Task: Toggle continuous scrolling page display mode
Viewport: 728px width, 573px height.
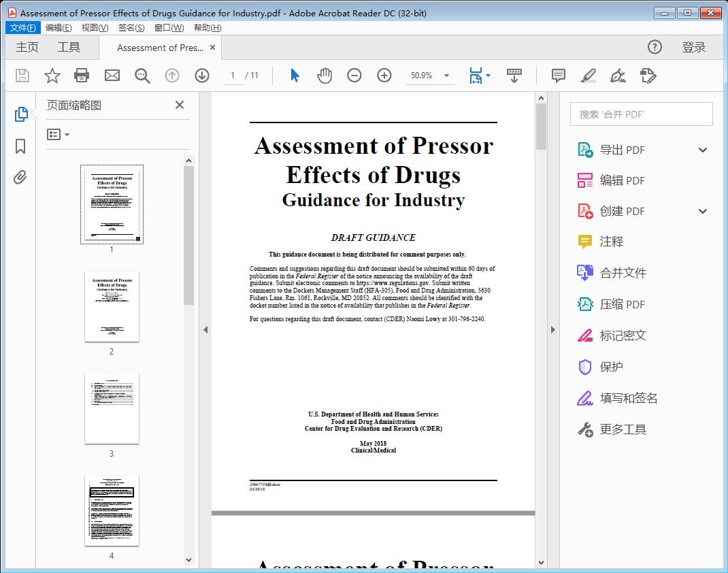Action: [x=515, y=76]
